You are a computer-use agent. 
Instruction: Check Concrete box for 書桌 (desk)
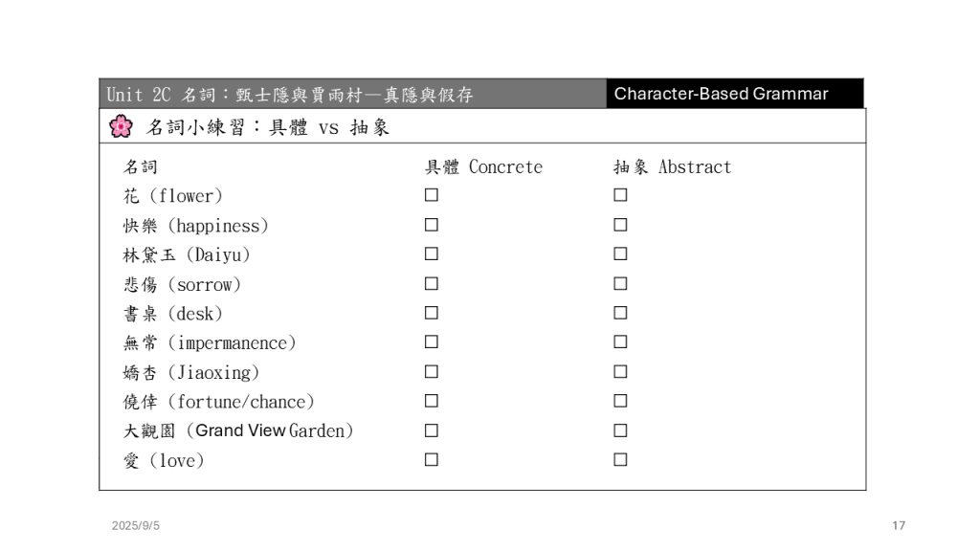point(432,313)
